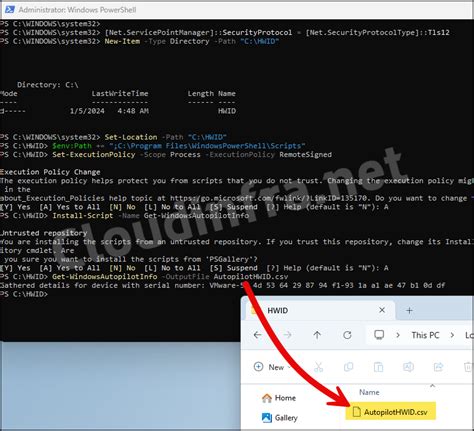
Task: Click the Set-ExecutionPolicy command line
Action: [166, 155]
